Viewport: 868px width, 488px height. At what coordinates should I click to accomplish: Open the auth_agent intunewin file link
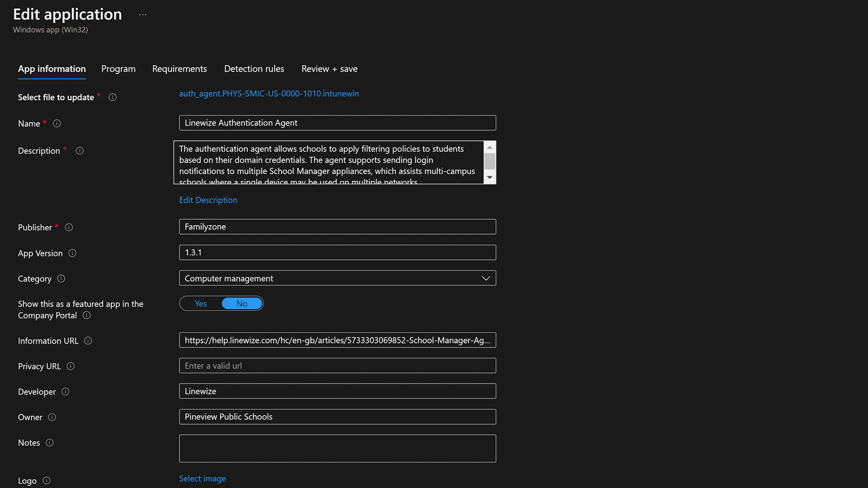coord(269,94)
